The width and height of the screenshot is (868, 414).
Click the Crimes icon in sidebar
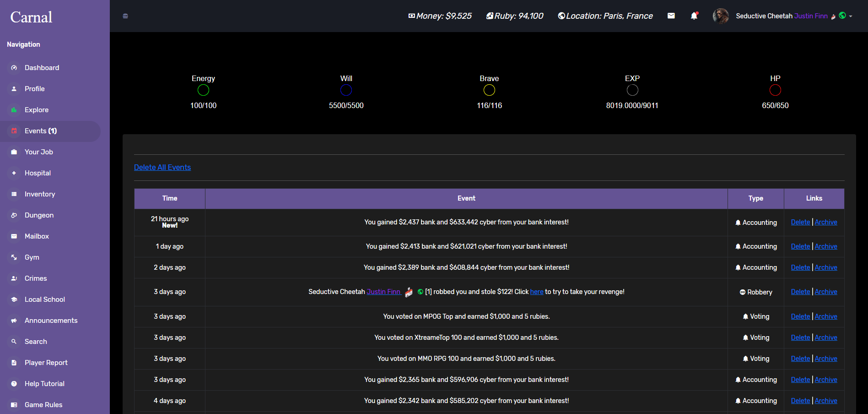point(14,278)
